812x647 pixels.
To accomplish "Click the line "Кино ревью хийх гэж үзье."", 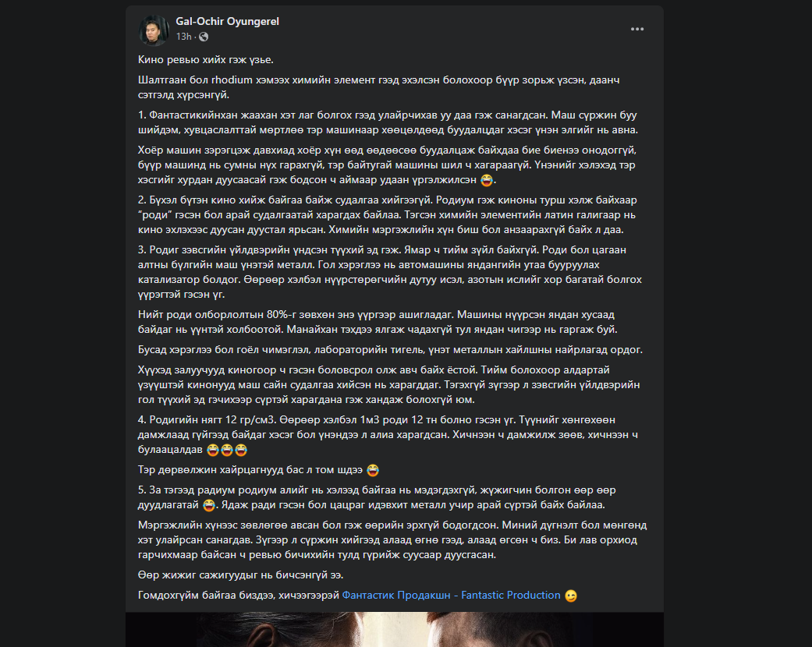I will coord(206,59).
